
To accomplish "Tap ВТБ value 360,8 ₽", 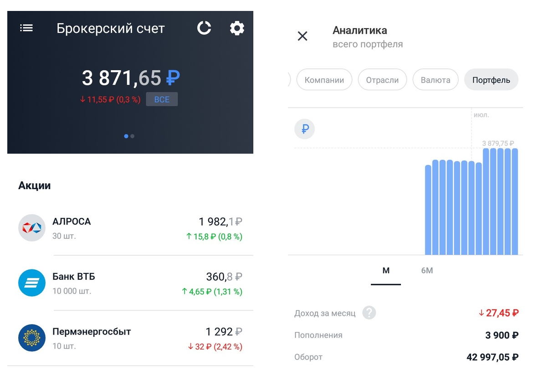I will coord(224,277).
